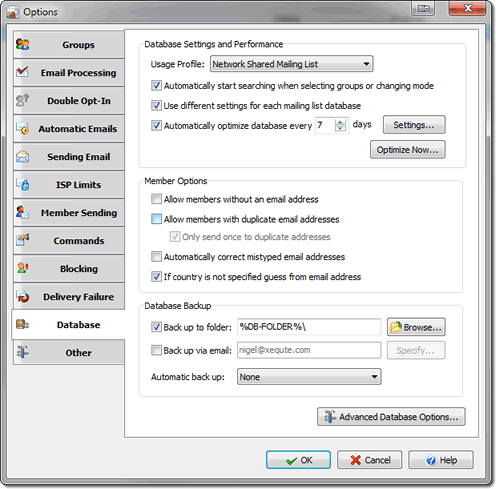
Task: Browse for the backup folder
Action: tap(416, 327)
